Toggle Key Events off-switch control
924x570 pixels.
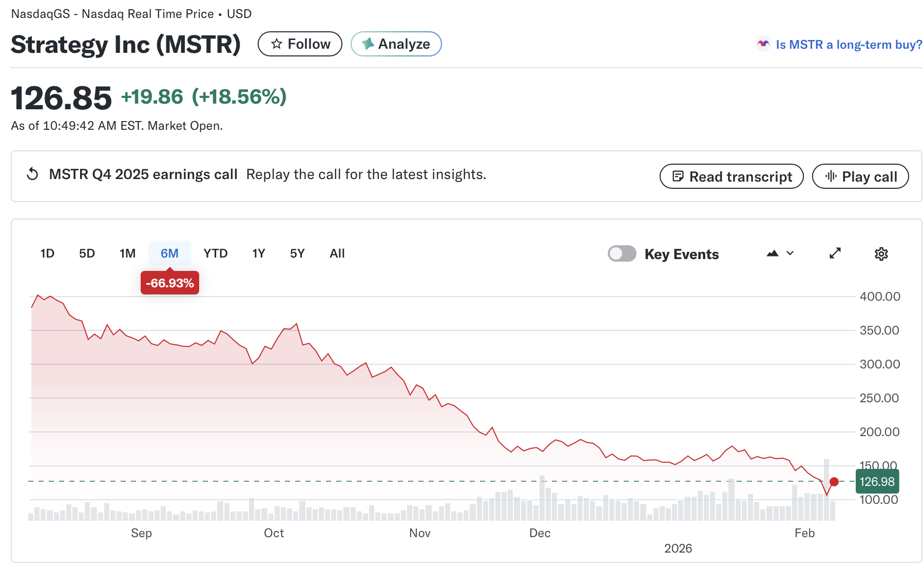(x=622, y=253)
